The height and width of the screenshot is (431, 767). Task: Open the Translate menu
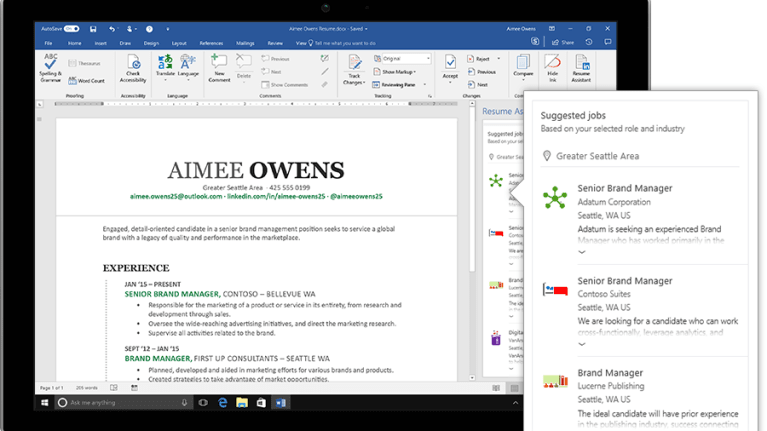coord(165,68)
